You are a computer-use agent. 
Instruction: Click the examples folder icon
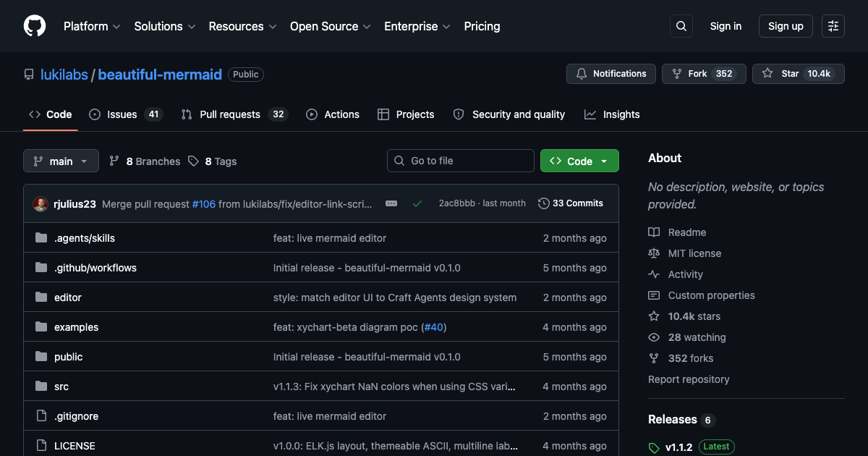pos(41,327)
